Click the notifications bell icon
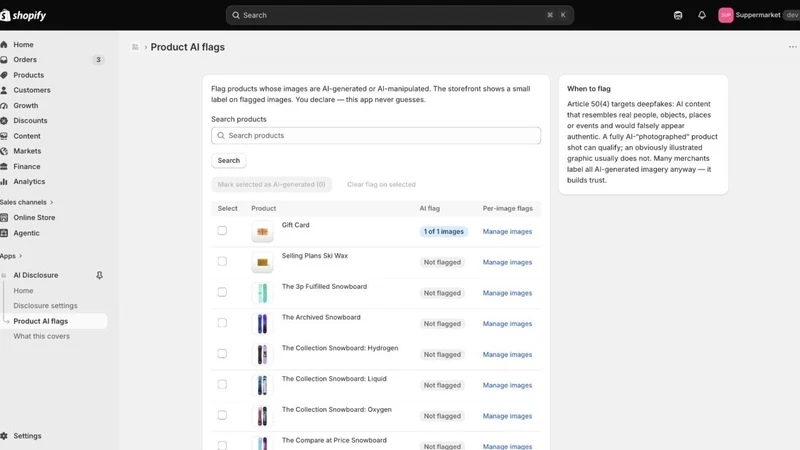Image resolution: width=800 pixels, height=450 pixels. click(x=702, y=15)
